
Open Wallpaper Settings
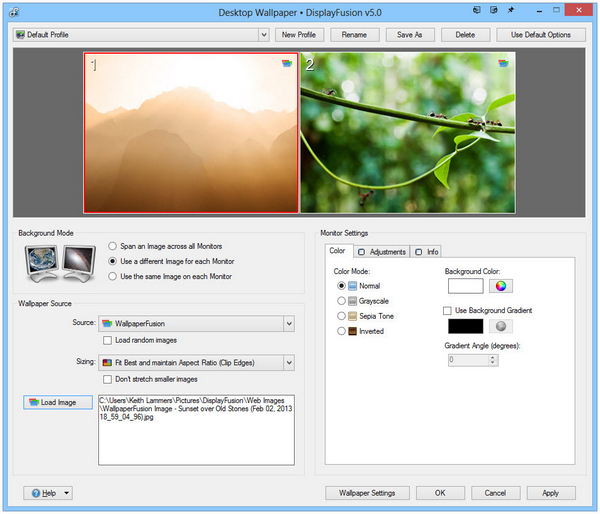(367, 493)
